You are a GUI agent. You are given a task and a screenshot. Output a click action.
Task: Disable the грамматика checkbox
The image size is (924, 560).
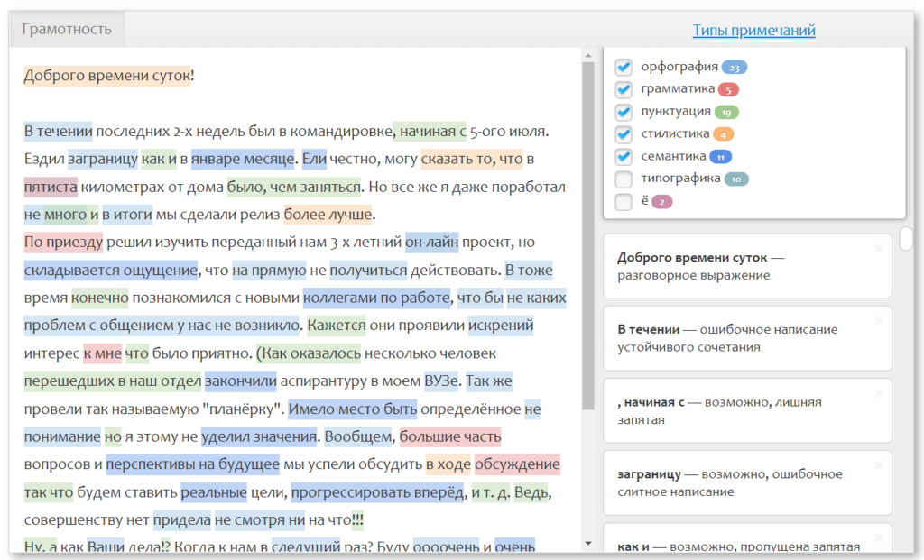[623, 89]
